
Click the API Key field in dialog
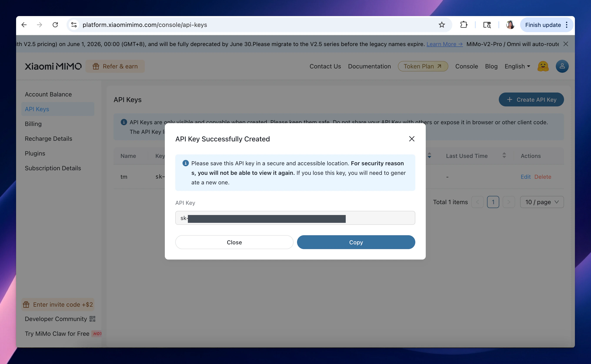click(x=295, y=218)
